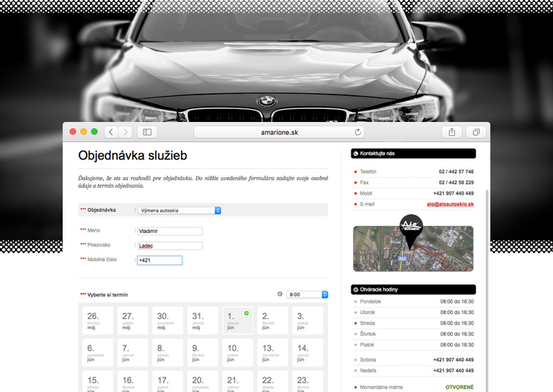Image resolution: width=553 pixels, height=392 pixels.
Task: Reload the amarione.sk page
Action: 358,132
